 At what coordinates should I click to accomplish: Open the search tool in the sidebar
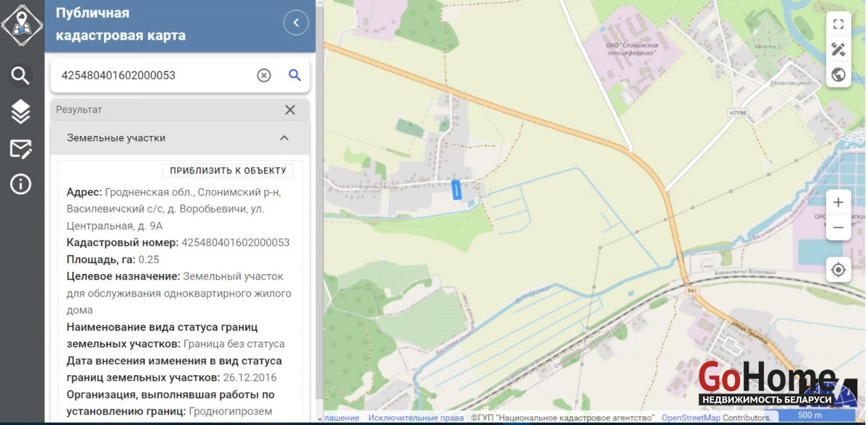click(x=20, y=75)
